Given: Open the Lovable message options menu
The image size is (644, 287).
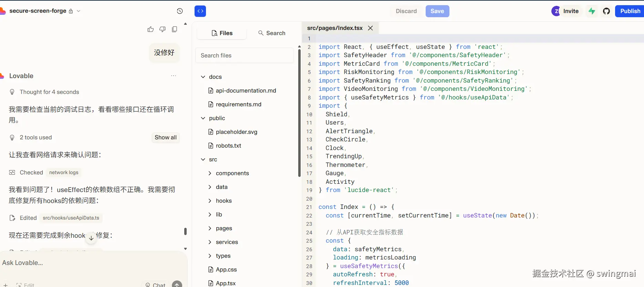Looking at the screenshot, I should point(174,76).
